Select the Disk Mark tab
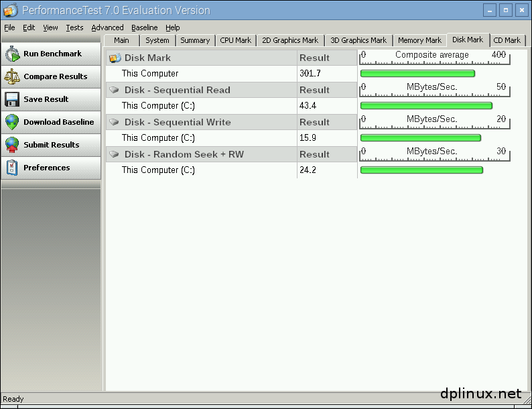Image resolution: width=532 pixels, height=409 pixels. [x=468, y=40]
